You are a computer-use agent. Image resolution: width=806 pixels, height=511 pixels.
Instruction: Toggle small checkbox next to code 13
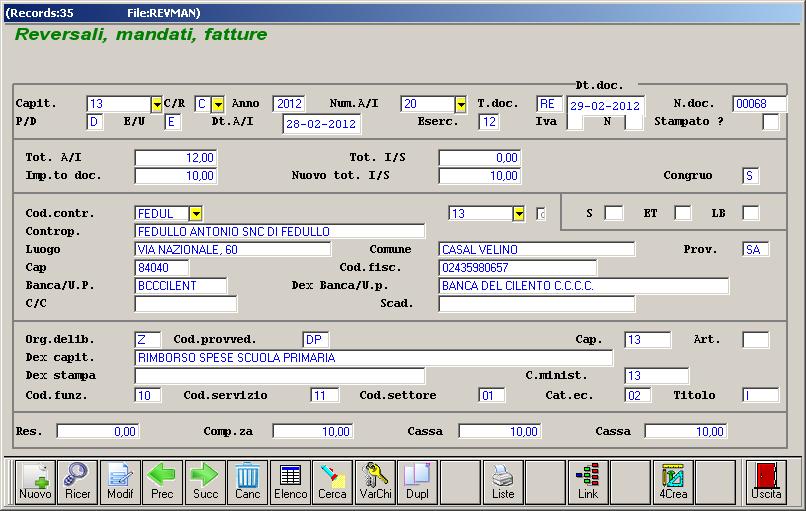pyautogui.click(x=541, y=213)
